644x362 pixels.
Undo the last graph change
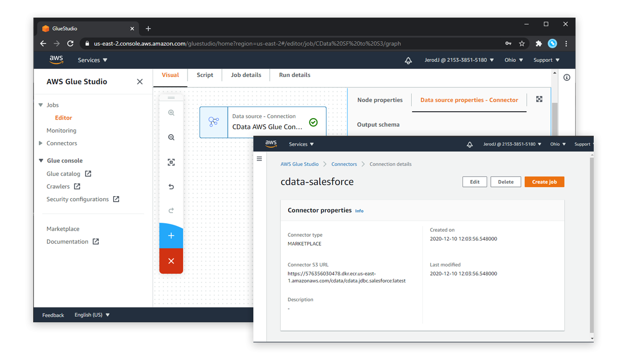tap(171, 187)
